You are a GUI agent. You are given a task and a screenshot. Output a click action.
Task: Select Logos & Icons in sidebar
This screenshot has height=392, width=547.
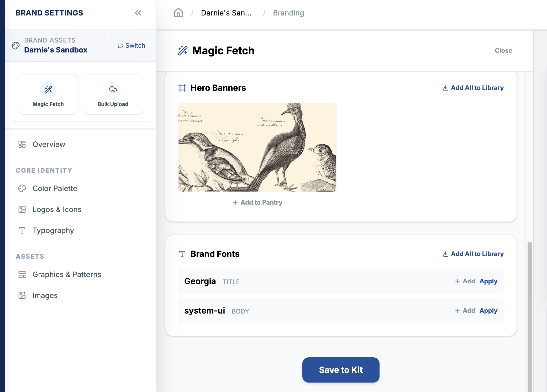click(x=57, y=209)
